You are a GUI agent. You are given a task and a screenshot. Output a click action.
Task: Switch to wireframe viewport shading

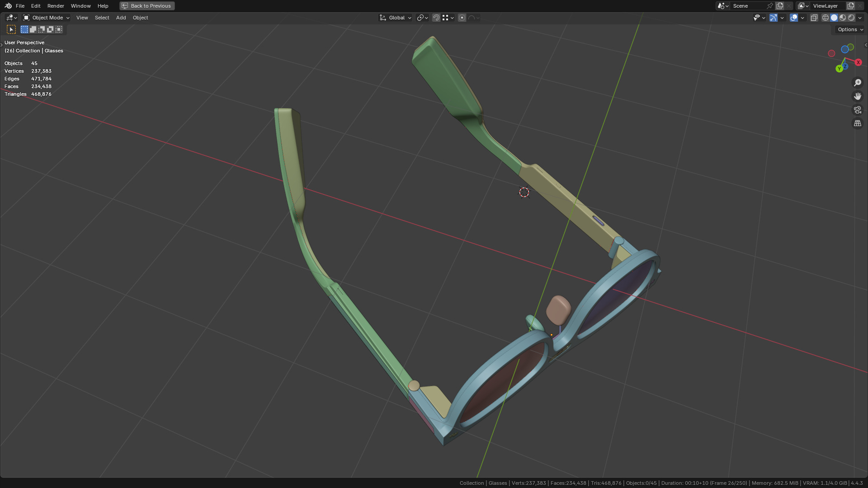[826, 18]
